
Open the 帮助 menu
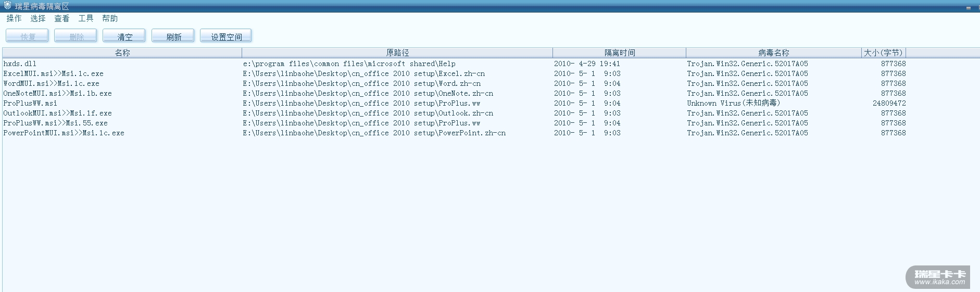(x=110, y=19)
